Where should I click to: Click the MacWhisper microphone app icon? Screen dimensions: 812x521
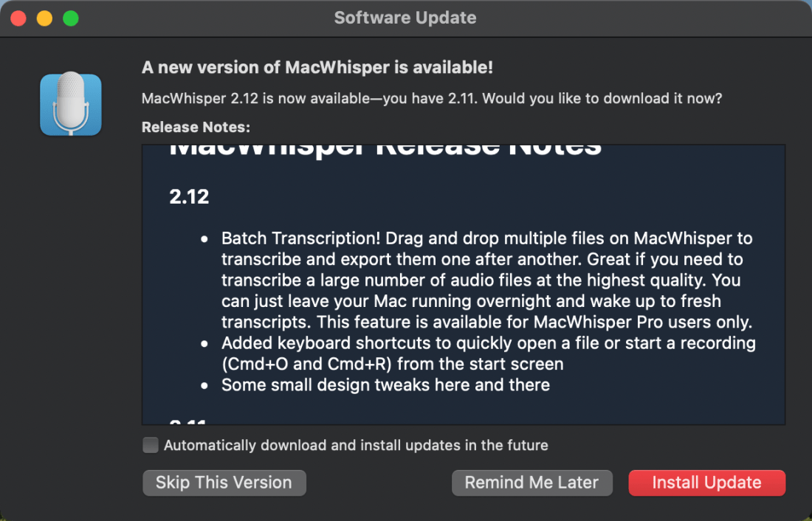pyautogui.click(x=70, y=103)
